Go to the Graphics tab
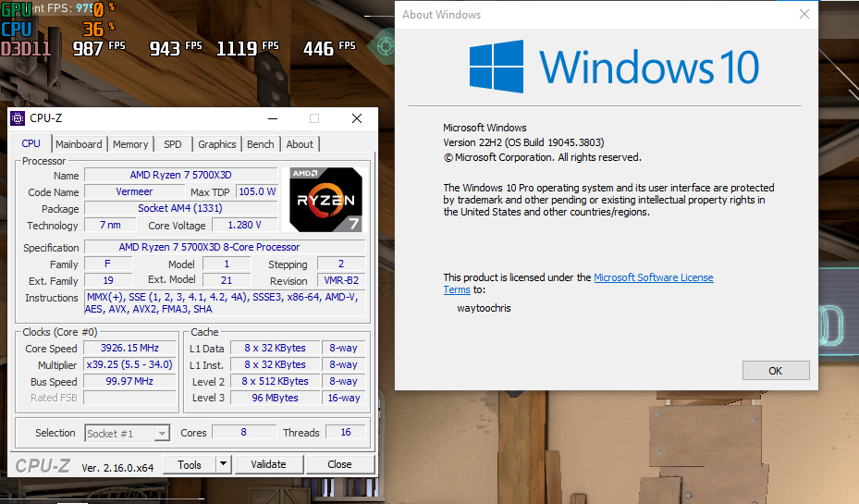859x504 pixels. tap(217, 144)
